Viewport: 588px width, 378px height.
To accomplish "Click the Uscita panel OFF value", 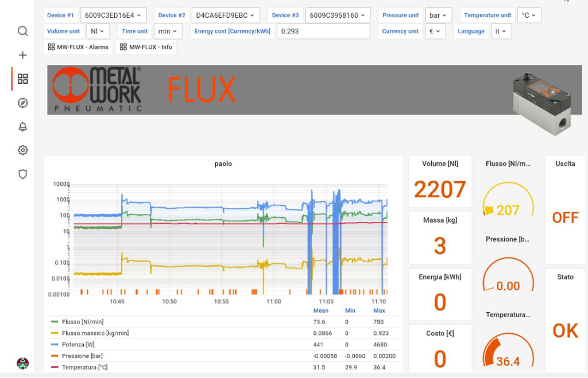I will (565, 217).
